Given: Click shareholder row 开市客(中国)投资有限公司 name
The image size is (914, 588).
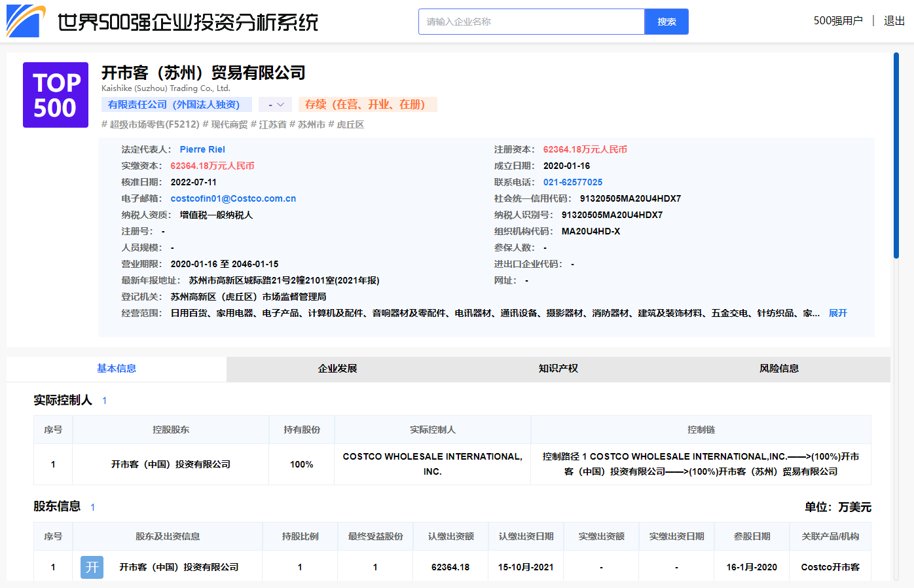Looking at the screenshot, I should pos(179,567).
